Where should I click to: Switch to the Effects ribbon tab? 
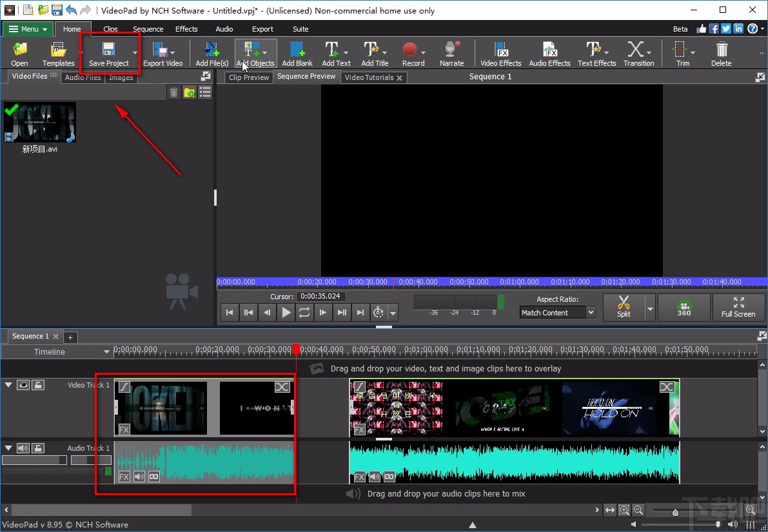(x=186, y=29)
